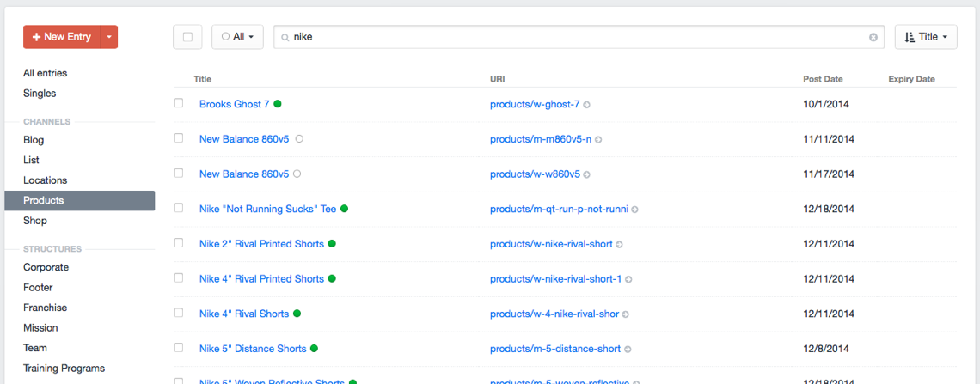Open products/w-nike-rival-short-1 arrow icon
Image resolution: width=980 pixels, height=384 pixels.
click(x=628, y=280)
